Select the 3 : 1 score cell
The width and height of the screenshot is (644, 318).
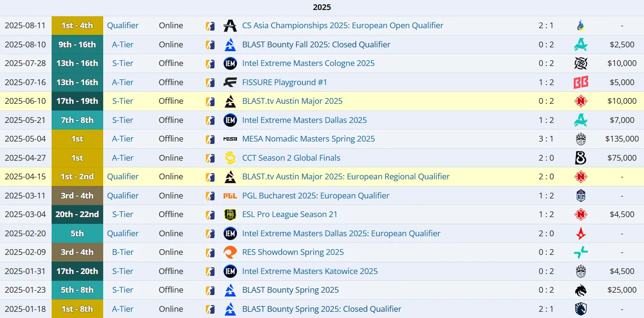(546, 139)
